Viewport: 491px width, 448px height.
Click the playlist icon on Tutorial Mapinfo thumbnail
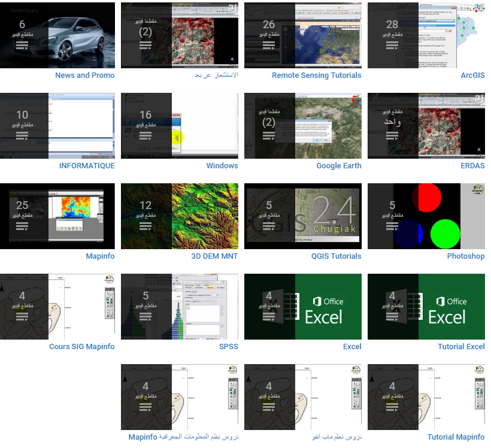(392, 407)
